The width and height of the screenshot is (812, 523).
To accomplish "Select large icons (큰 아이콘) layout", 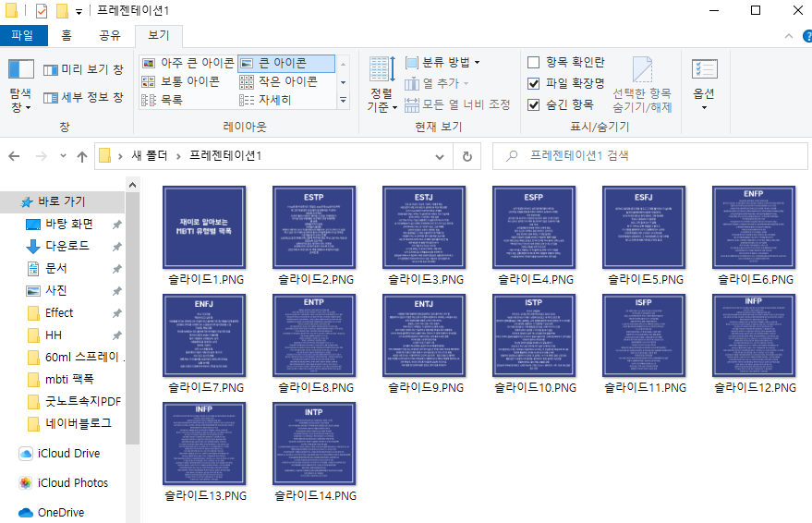I will click(x=285, y=63).
